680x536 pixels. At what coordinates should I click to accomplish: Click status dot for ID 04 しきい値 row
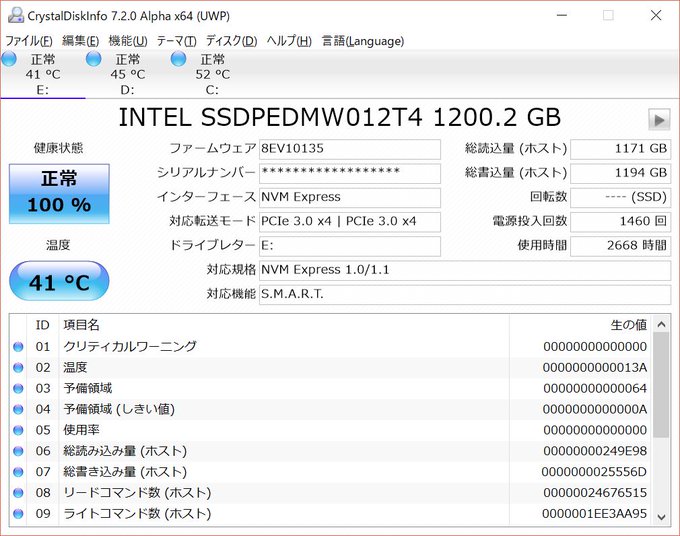coord(18,409)
